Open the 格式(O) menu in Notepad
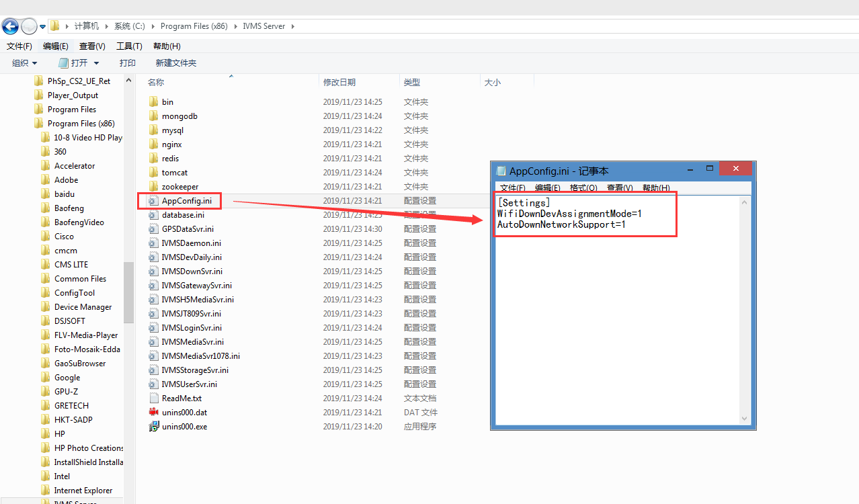This screenshot has width=859, height=504. point(583,188)
